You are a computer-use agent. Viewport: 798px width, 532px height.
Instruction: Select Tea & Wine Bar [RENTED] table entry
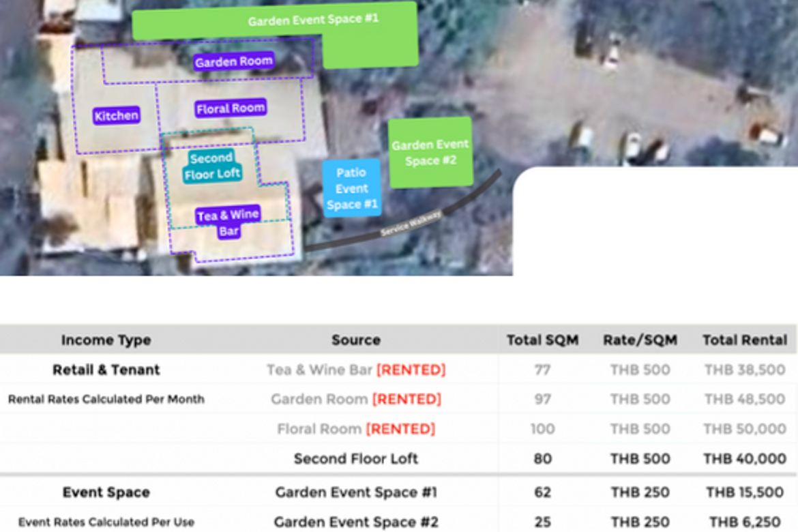click(x=356, y=370)
